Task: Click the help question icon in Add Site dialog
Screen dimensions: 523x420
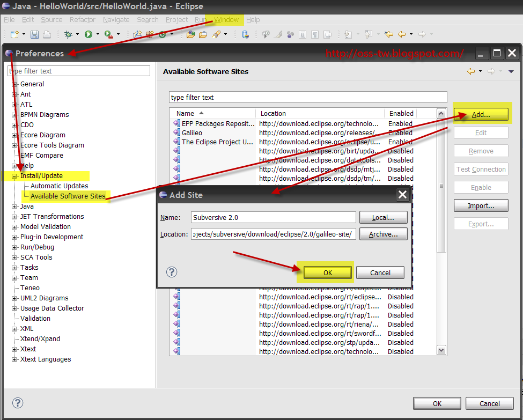Action: click(x=172, y=272)
